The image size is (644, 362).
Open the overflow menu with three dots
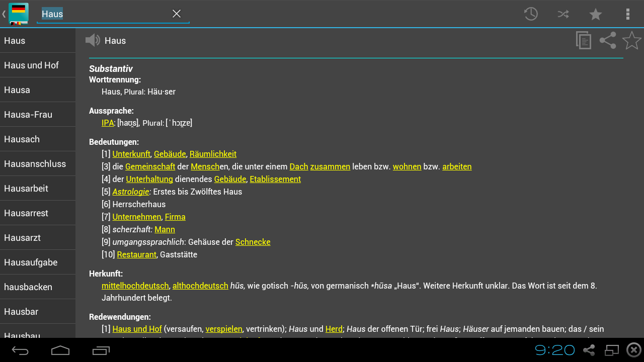pos(627,14)
